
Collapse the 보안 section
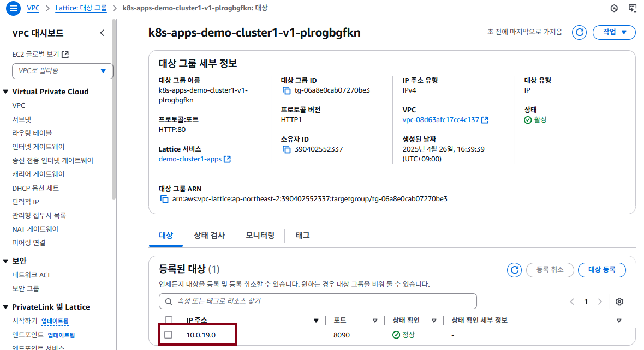tap(6, 261)
